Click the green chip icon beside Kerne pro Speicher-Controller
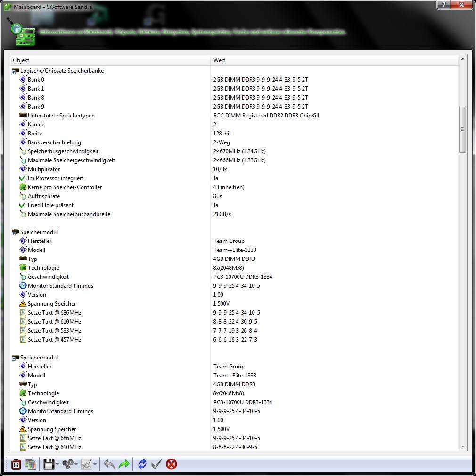 tap(23, 187)
